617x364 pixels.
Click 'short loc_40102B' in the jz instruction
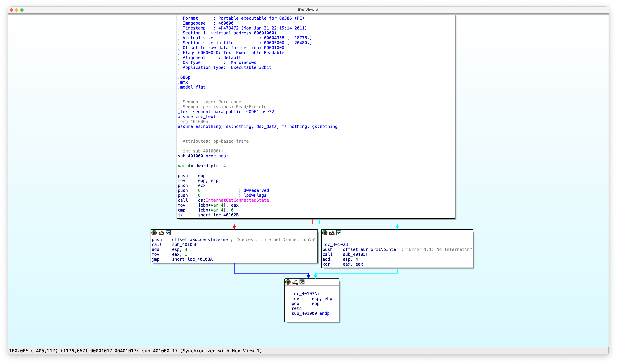[218, 215]
